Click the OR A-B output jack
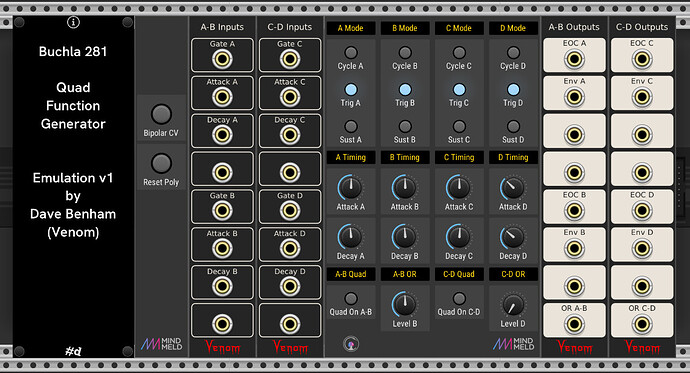 point(574,324)
